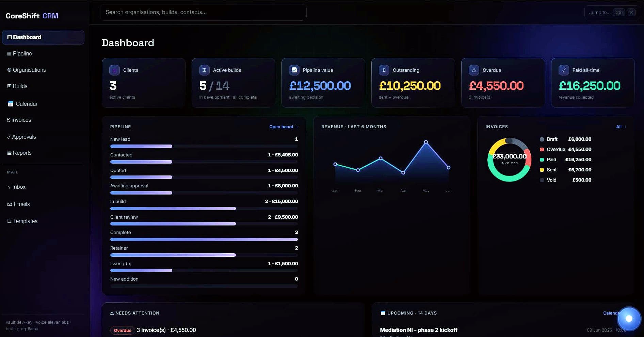This screenshot has width=644, height=337.
Task: Click the invoices donut chart
Action: 509,159
